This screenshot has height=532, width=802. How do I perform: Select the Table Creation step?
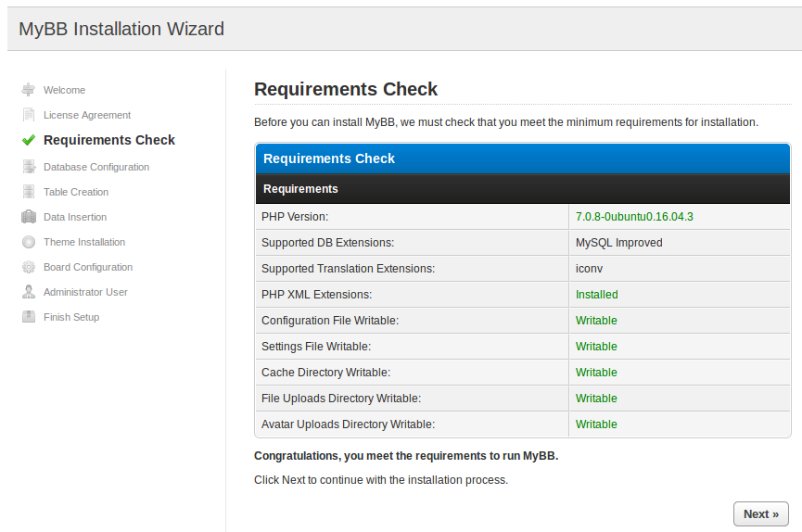point(76,193)
